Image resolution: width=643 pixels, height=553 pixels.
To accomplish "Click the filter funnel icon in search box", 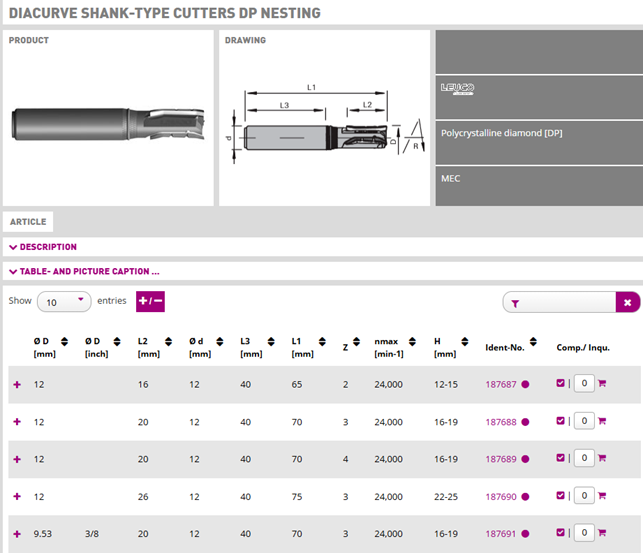I will [x=515, y=302].
